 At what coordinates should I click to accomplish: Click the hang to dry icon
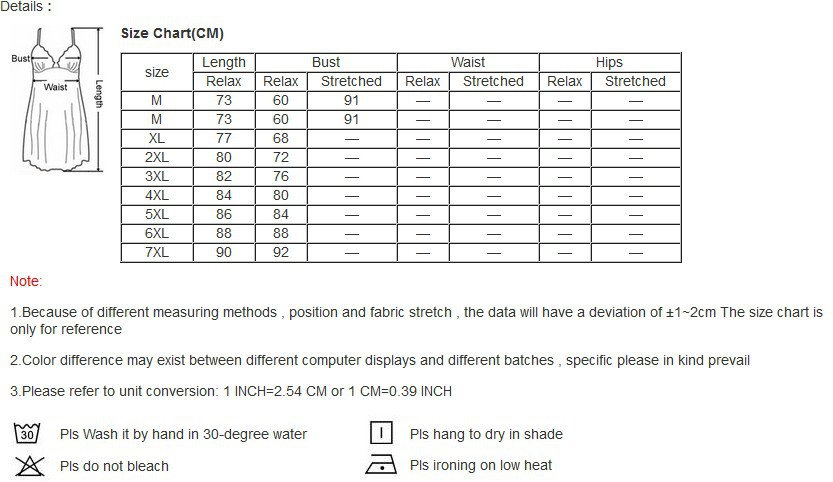[381, 433]
